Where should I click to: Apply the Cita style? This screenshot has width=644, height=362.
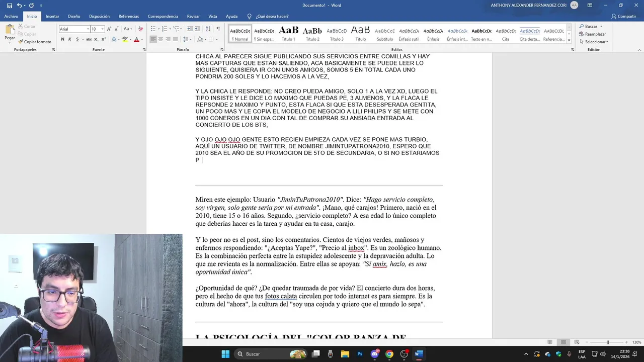click(x=506, y=34)
